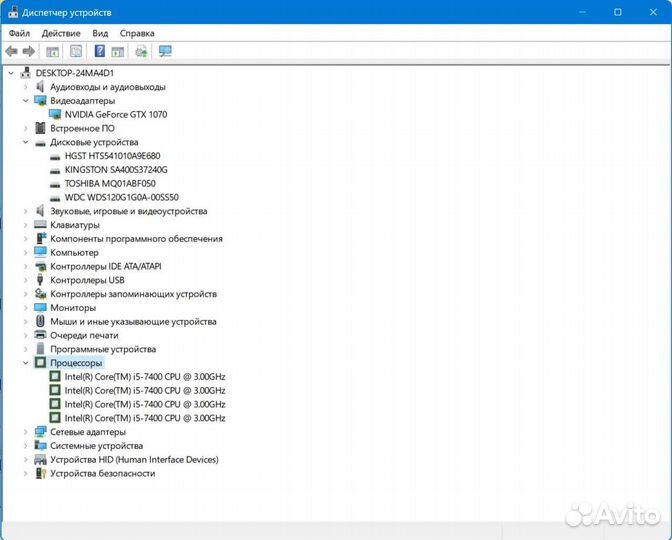The width and height of the screenshot is (672, 540).
Task: Click the Back arrow in the toolbar
Action: click(x=11, y=51)
